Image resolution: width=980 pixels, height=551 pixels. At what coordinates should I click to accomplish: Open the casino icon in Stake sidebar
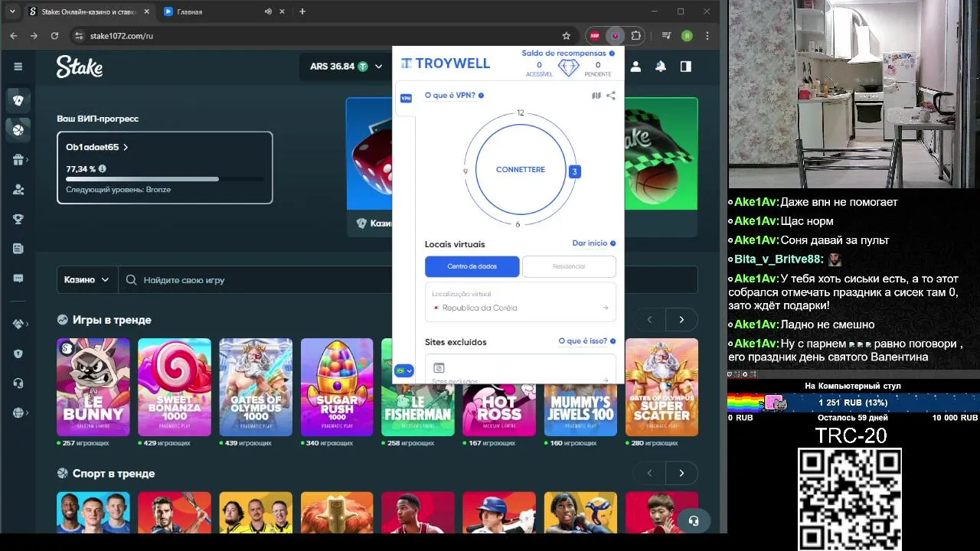[18, 99]
